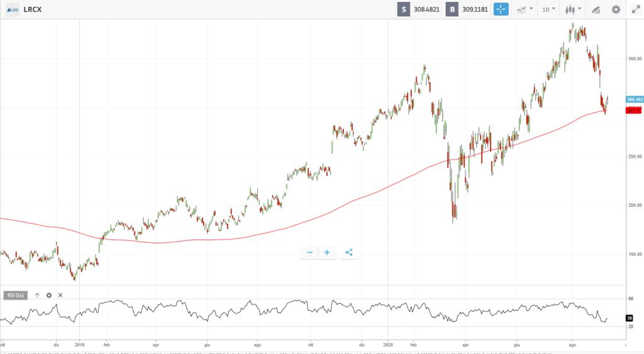Remove the RSI indicator panel
Screen dimensions: 644x354
click(x=60, y=295)
